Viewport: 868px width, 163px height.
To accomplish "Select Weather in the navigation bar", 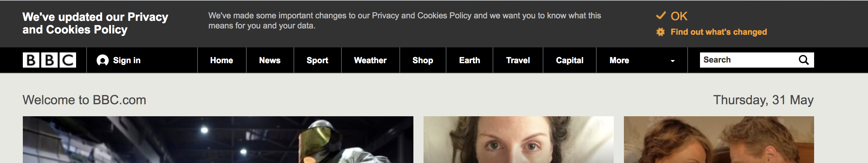I will click(370, 61).
